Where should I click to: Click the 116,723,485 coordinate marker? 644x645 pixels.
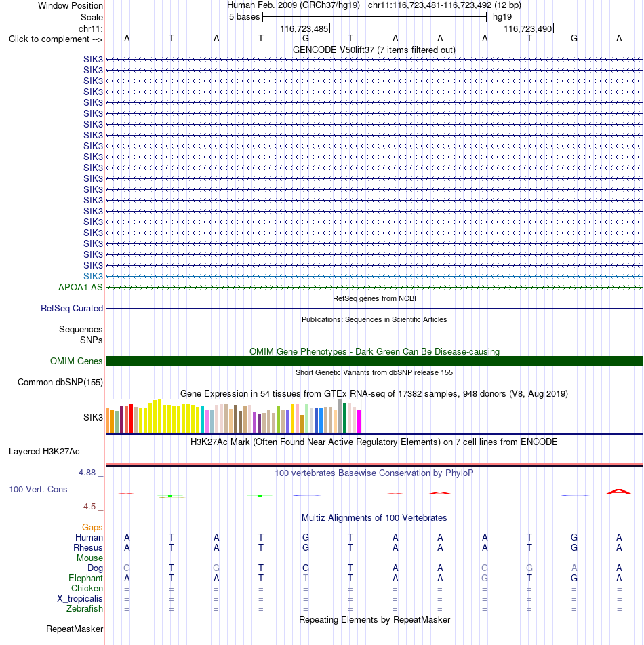click(x=304, y=28)
